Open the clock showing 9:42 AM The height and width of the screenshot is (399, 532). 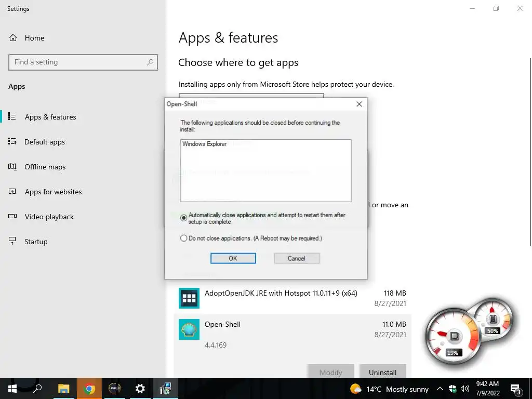tap(487, 389)
